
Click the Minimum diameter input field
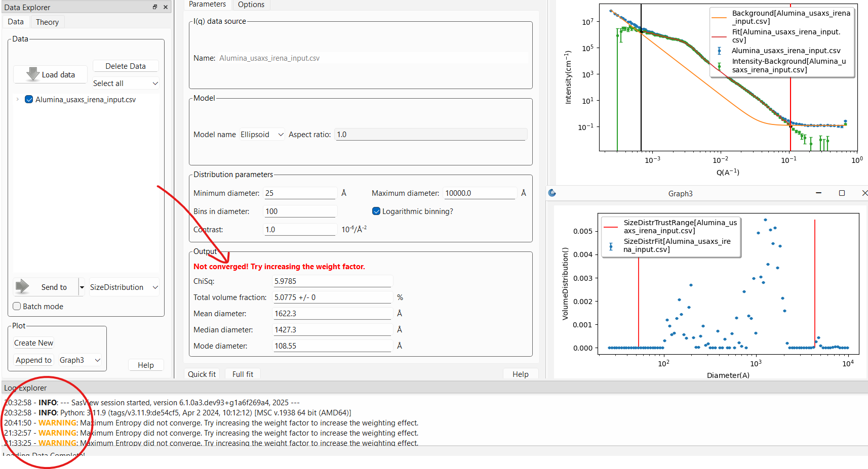pos(300,193)
